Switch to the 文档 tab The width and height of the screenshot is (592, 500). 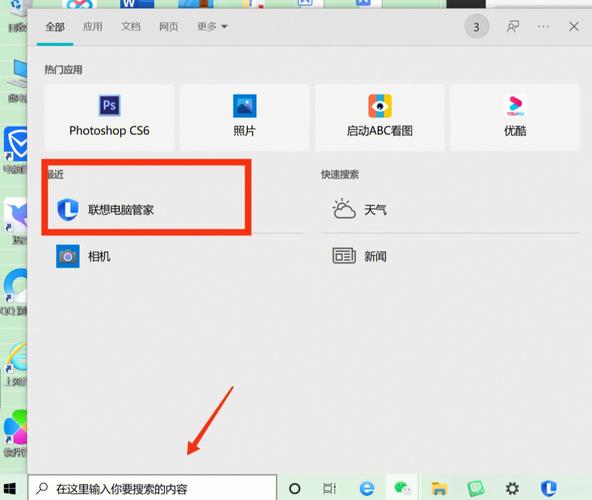click(x=131, y=27)
